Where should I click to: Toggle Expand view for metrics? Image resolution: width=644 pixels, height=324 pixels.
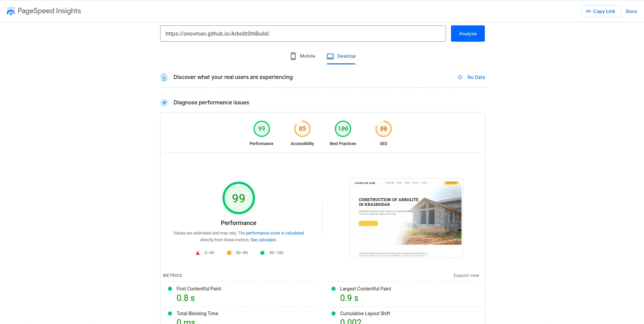(467, 276)
